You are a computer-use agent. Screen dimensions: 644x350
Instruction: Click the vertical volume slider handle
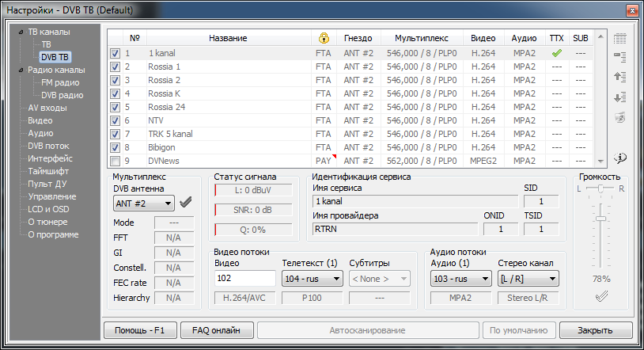click(602, 218)
